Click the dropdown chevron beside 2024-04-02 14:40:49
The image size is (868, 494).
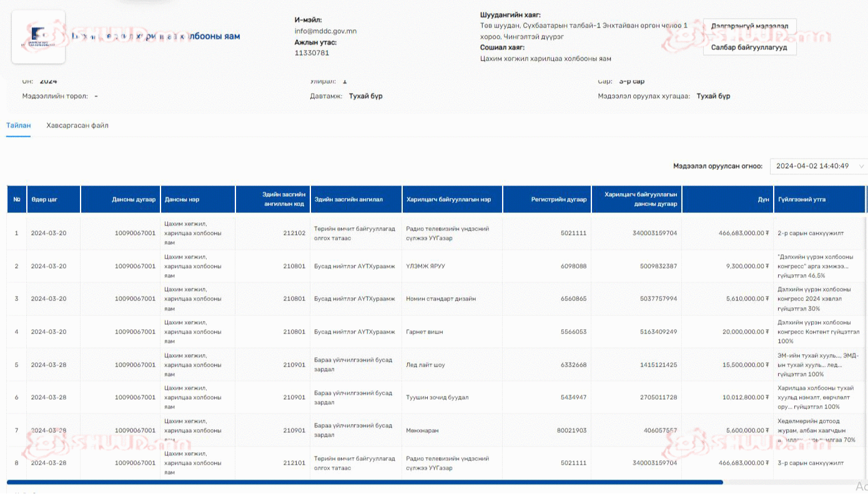click(862, 166)
